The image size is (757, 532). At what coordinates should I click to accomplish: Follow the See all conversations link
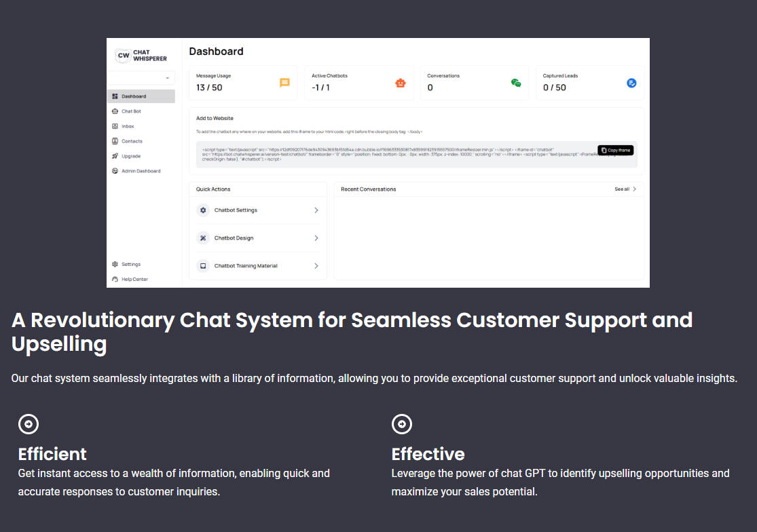(x=625, y=189)
